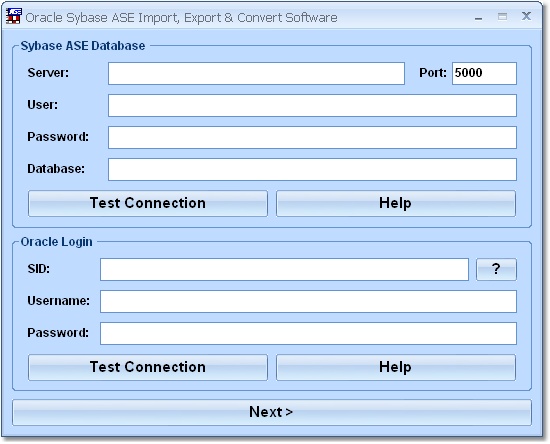Click into the Sybase User field
The width and height of the screenshot is (550, 444).
(312, 105)
